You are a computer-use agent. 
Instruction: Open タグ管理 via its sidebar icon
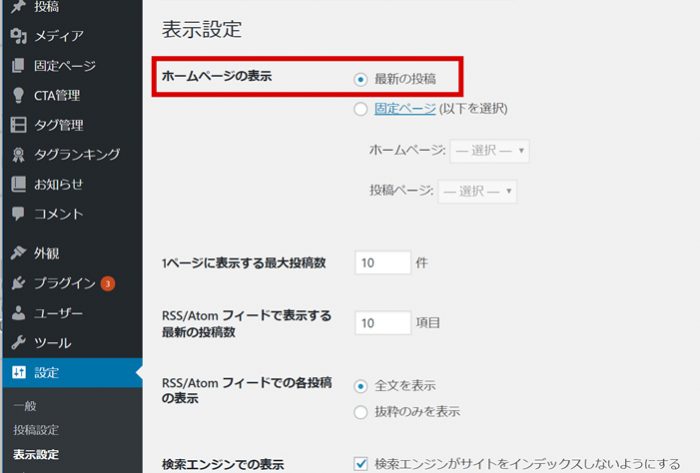tap(17, 125)
